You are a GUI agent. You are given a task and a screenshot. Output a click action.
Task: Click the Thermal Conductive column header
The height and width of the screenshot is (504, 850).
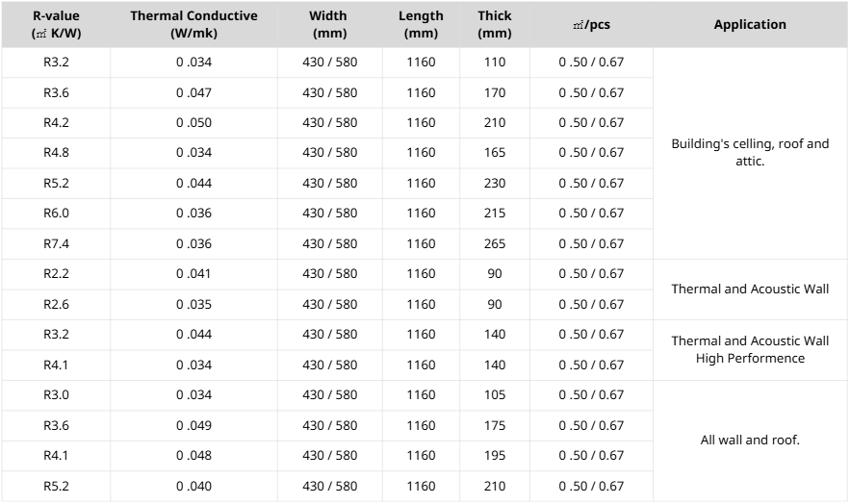tap(193, 24)
